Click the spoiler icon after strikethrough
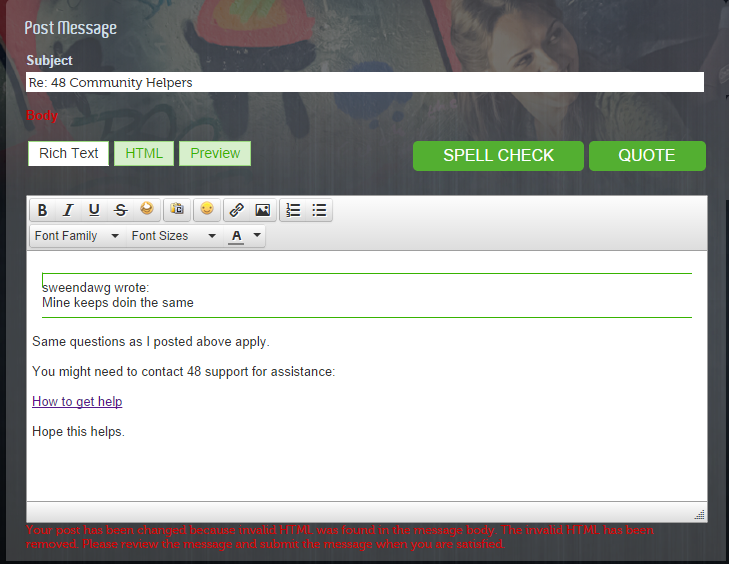This screenshot has width=729, height=564. click(146, 210)
